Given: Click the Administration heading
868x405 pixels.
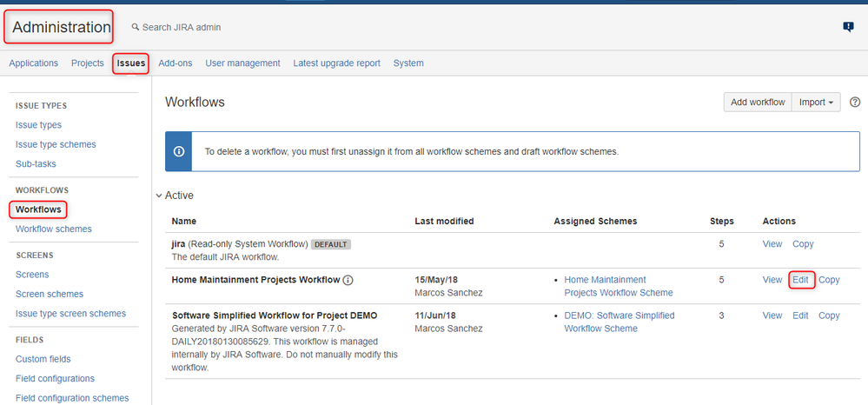Looking at the screenshot, I should click(x=60, y=27).
